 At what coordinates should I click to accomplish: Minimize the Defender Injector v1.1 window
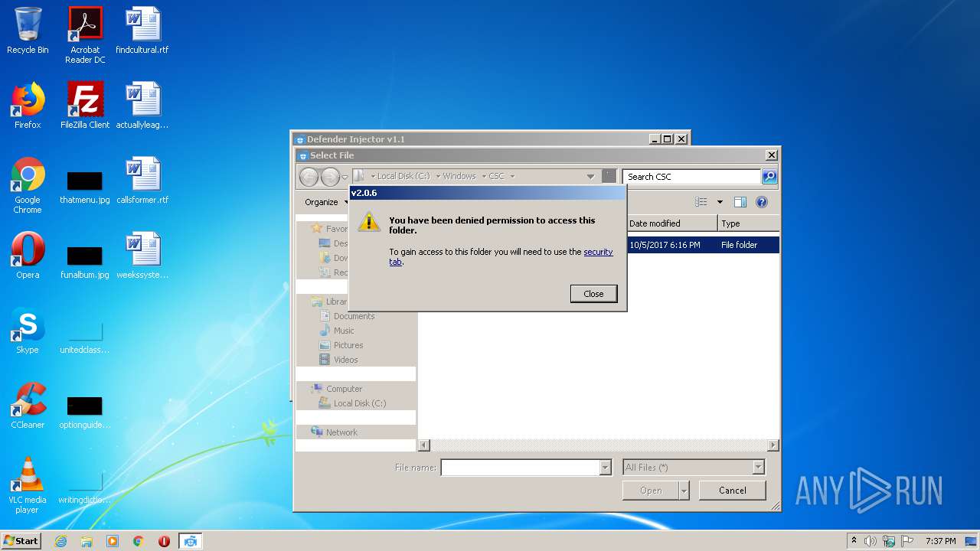pyautogui.click(x=655, y=139)
